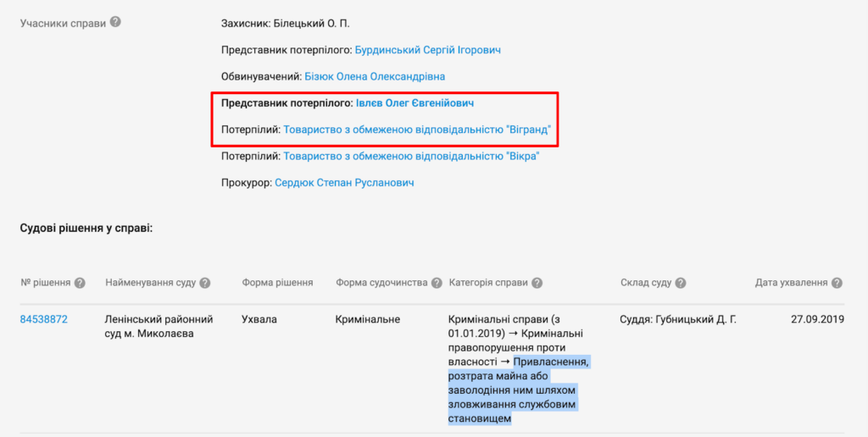
Task: Open decision number 84538872
Action: click(x=44, y=319)
